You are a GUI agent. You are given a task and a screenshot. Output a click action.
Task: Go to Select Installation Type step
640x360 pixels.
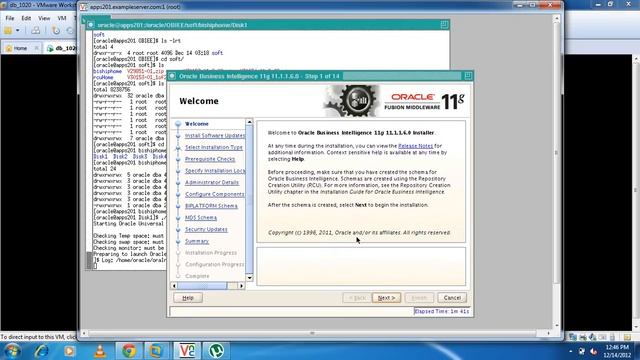click(x=214, y=147)
